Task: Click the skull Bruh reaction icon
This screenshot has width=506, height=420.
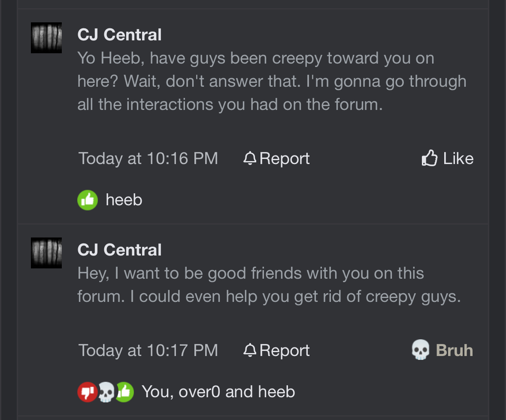Action: click(x=421, y=349)
